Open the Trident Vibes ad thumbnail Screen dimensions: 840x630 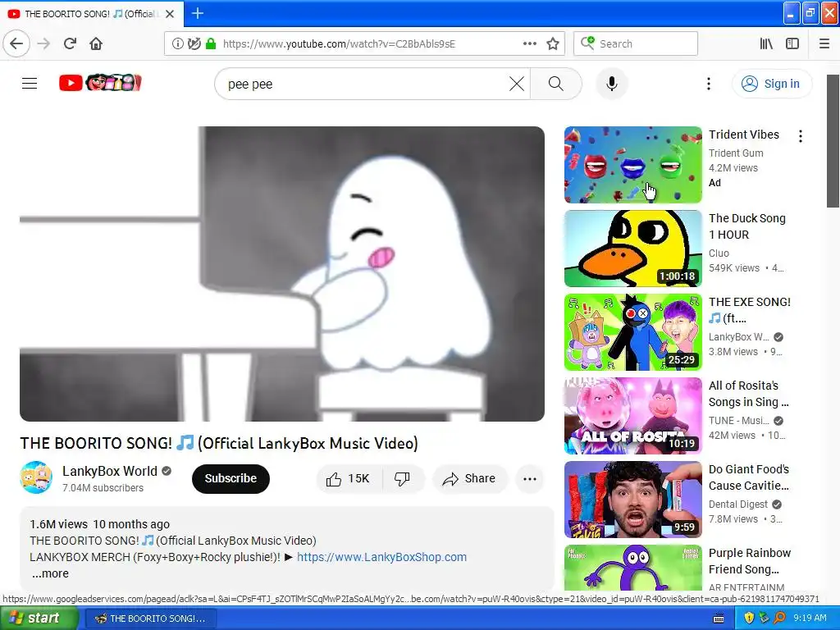(633, 165)
